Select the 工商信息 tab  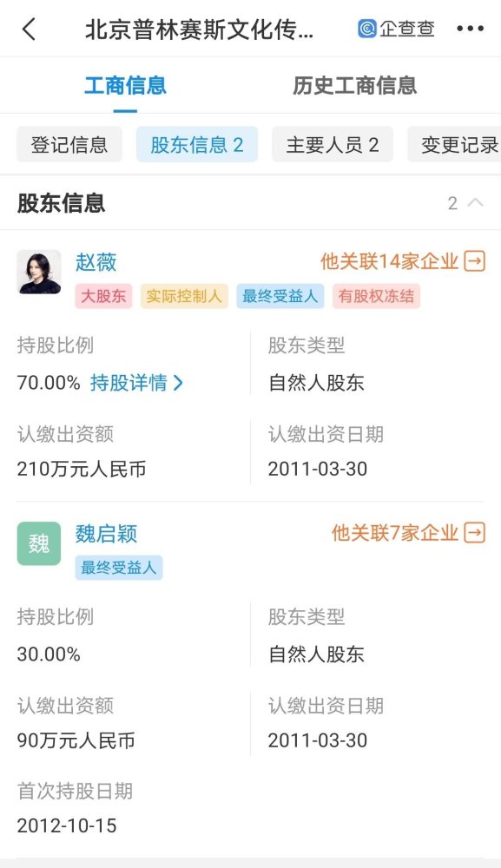tap(128, 86)
